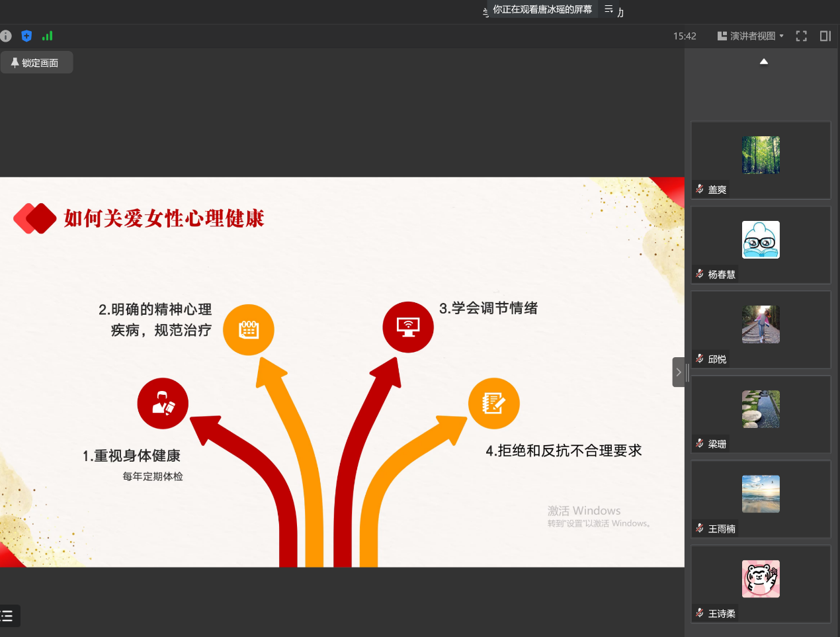Click the muted mic icon for 邱悦
The image size is (840, 637).
pyautogui.click(x=700, y=359)
